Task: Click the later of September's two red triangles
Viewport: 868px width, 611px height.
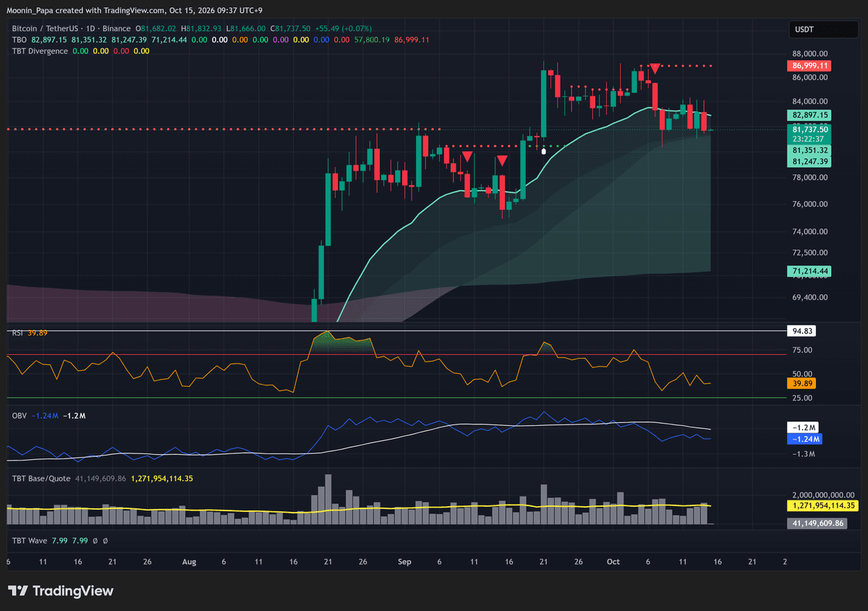Action: coord(502,160)
